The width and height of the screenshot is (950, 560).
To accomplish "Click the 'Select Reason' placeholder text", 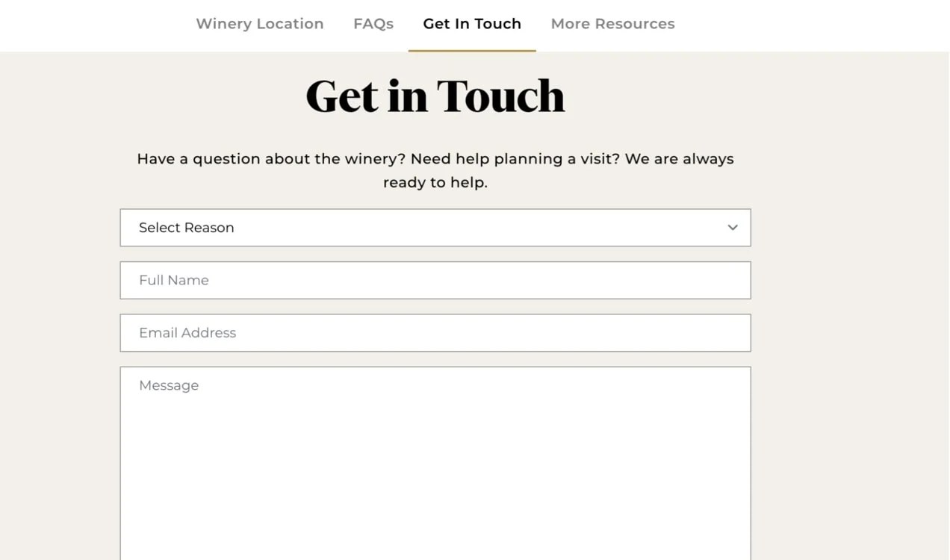I will pyautogui.click(x=186, y=228).
